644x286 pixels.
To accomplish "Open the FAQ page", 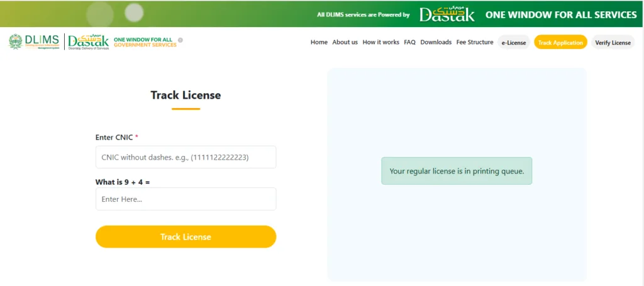I will pyautogui.click(x=409, y=42).
